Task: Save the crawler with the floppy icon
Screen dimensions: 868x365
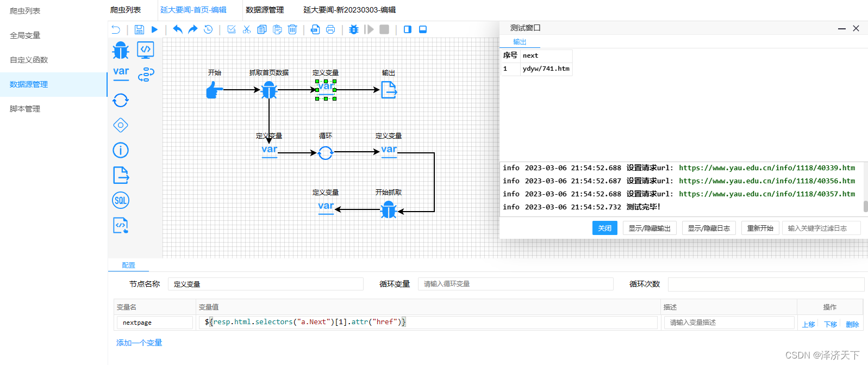Action: (x=139, y=29)
